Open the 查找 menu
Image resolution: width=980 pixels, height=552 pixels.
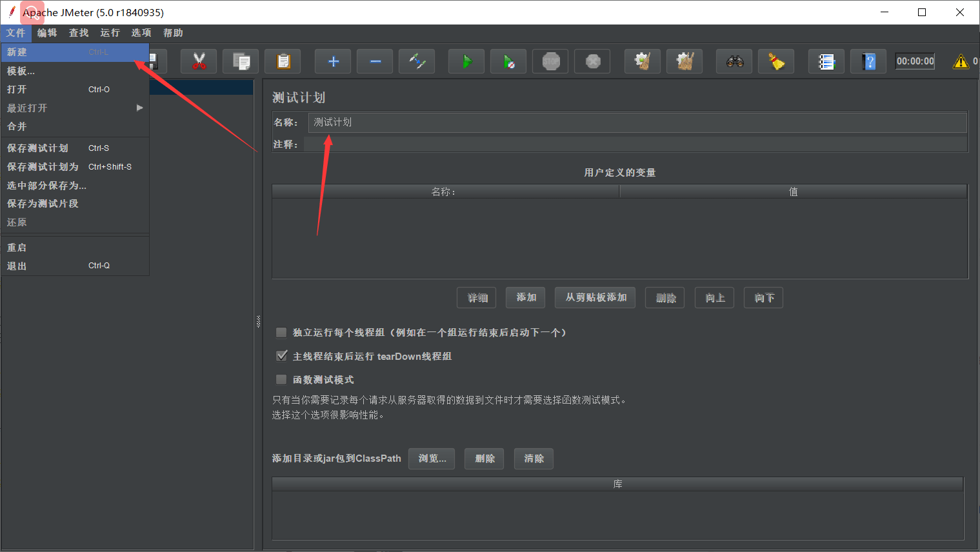point(79,33)
